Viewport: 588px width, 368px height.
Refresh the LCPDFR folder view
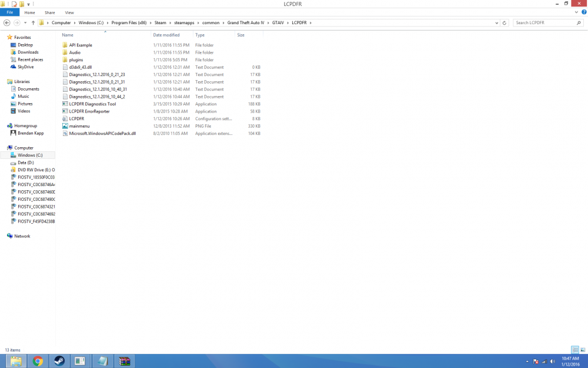tap(505, 23)
